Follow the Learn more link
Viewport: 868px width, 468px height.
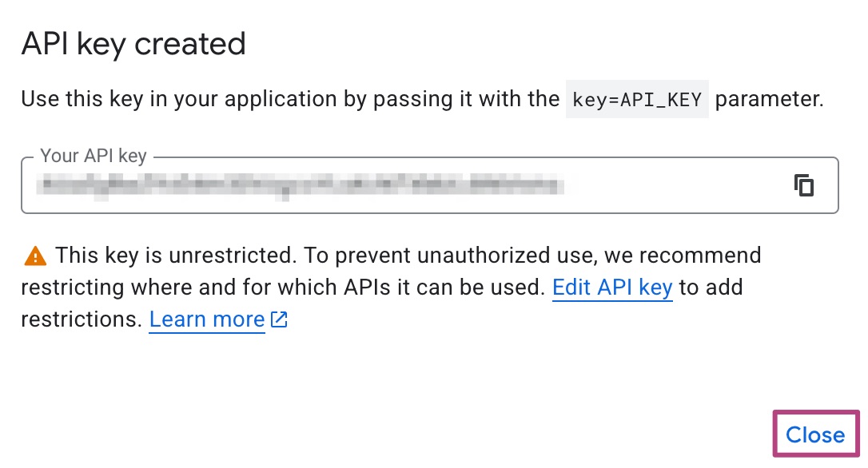coord(207,320)
